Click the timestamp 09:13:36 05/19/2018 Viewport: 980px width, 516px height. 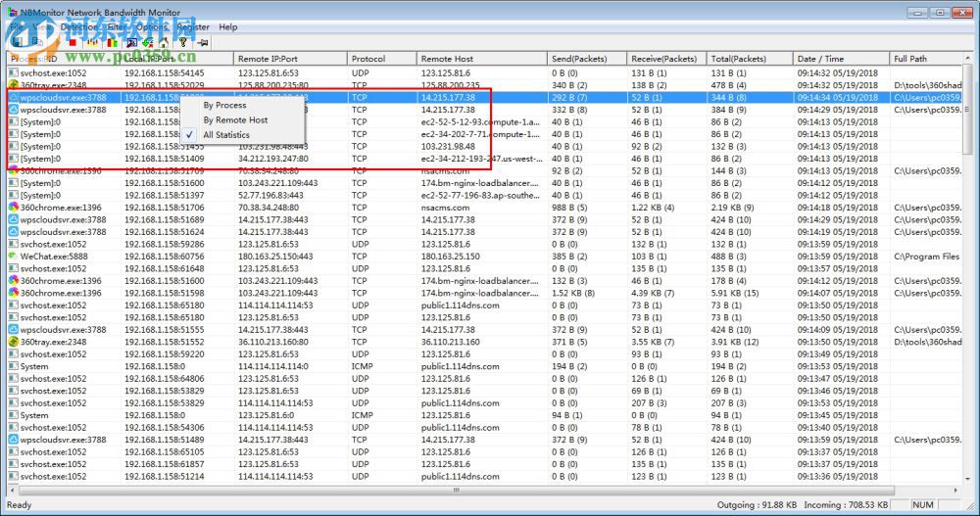(837, 476)
